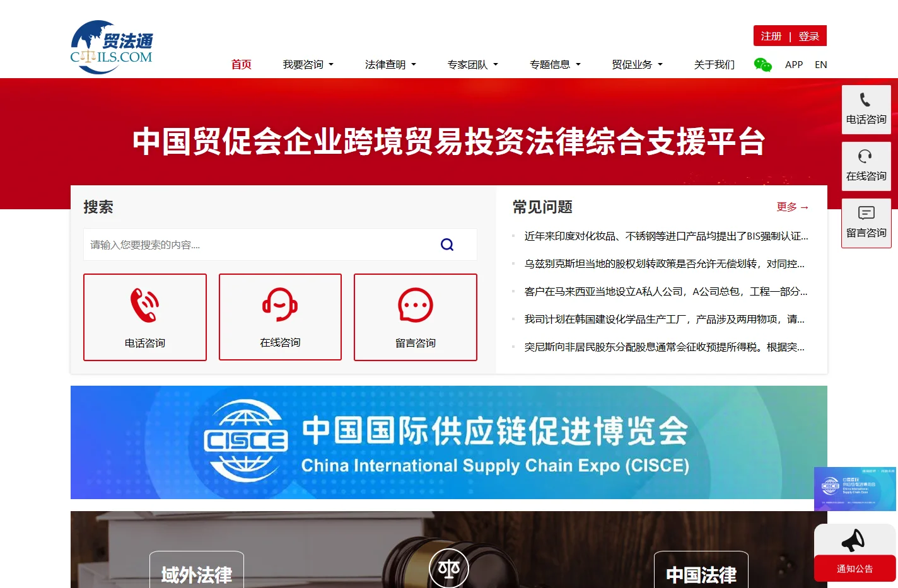
Task: Click the 中国国际供应链促进博览会 banner
Action: point(449,442)
